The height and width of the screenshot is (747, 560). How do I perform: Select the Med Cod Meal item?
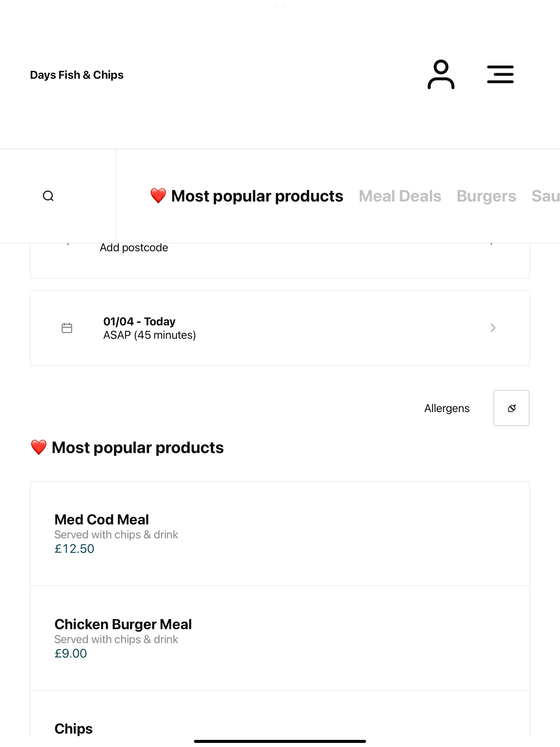click(280, 534)
